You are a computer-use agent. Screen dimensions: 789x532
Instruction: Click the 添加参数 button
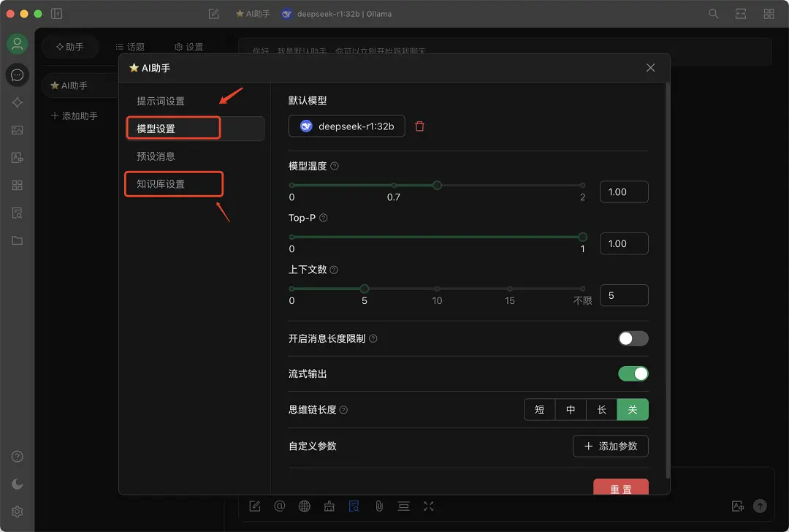click(611, 446)
